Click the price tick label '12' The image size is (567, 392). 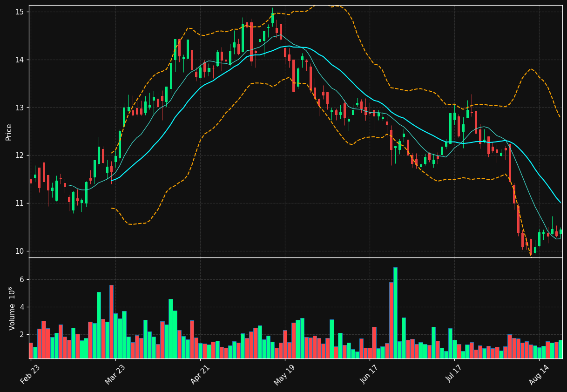pos(19,155)
